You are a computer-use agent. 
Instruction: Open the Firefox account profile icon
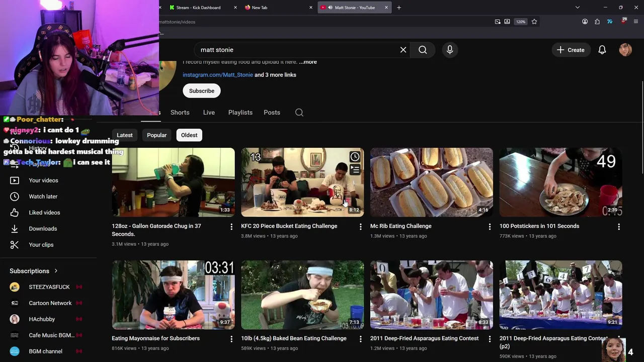click(585, 22)
